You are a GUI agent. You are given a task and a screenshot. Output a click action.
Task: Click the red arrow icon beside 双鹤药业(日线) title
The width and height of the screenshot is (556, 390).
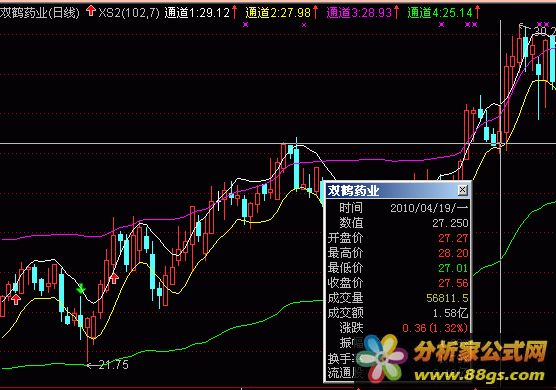coord(91,11)
